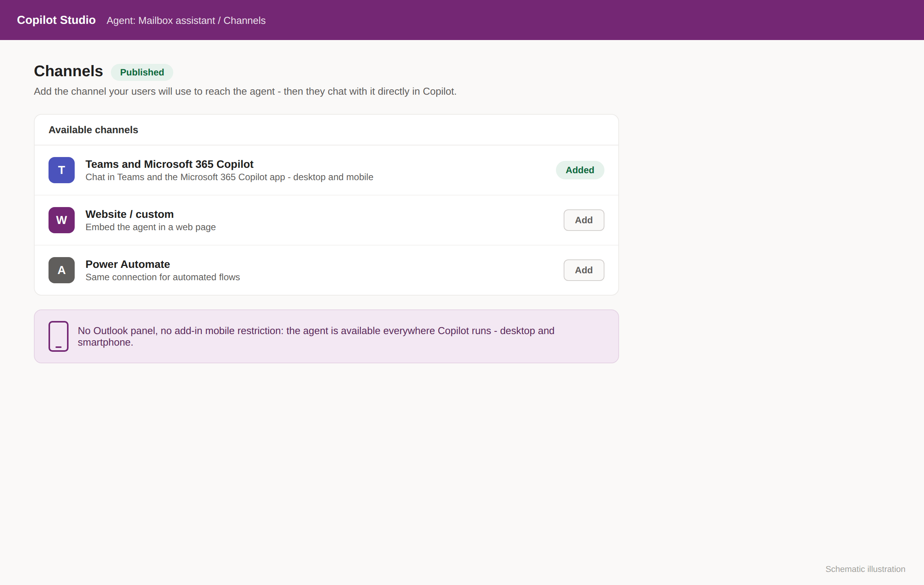
Task: Click the Agent: Mailbox assistant / Channels breadcrumb
Action: coord(186,20)
